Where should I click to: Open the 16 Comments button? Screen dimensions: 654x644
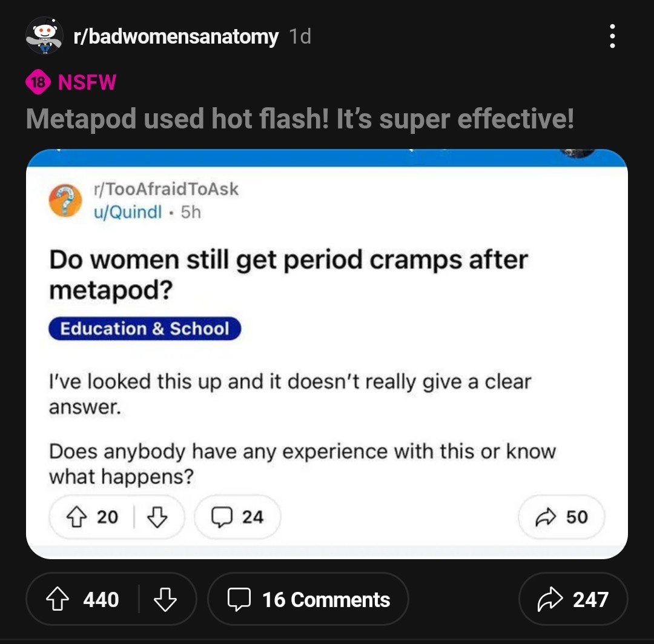coord(308,599)
